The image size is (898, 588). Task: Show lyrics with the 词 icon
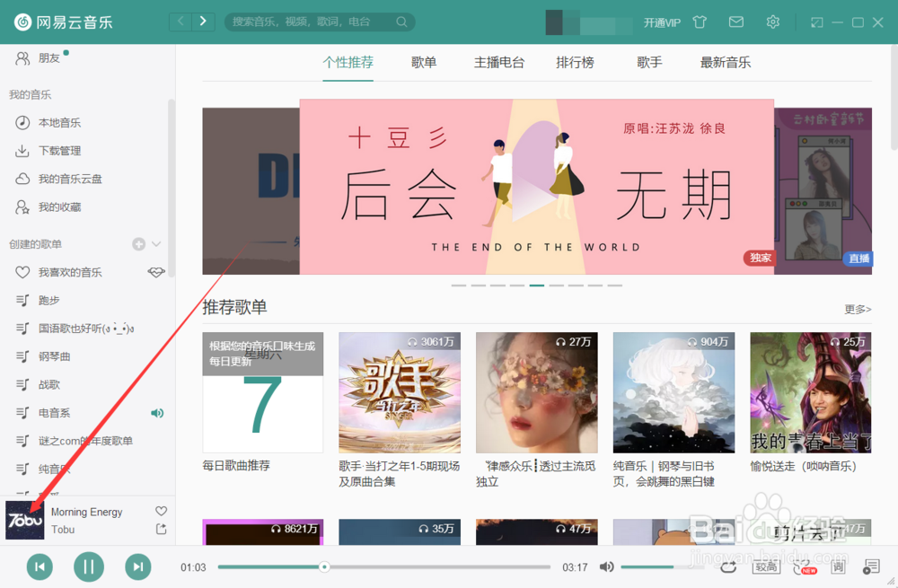click(x=840, y=566)
